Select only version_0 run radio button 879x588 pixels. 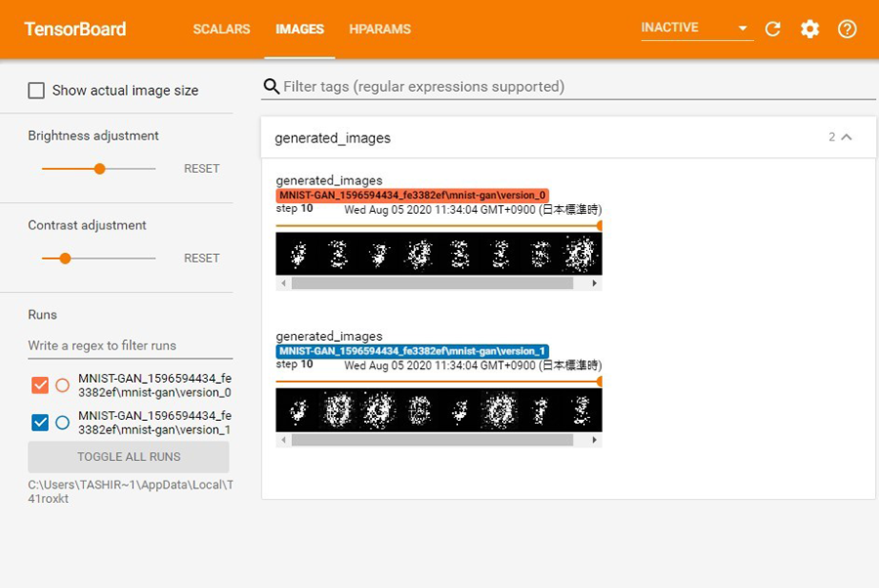tap(63, 385)
